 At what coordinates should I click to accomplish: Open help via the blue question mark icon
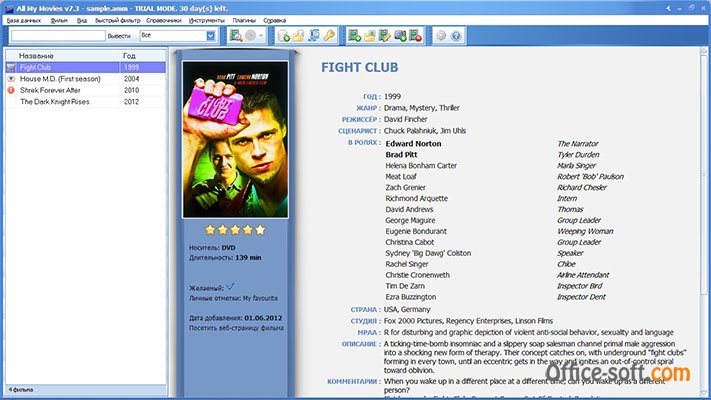point(456,36)
